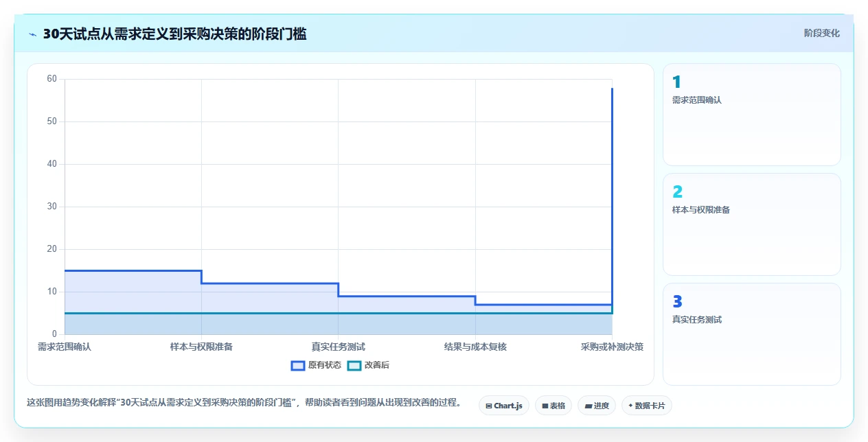868x442 pixels.
Task: Select the 进度 tag
Action: [597, 406]
